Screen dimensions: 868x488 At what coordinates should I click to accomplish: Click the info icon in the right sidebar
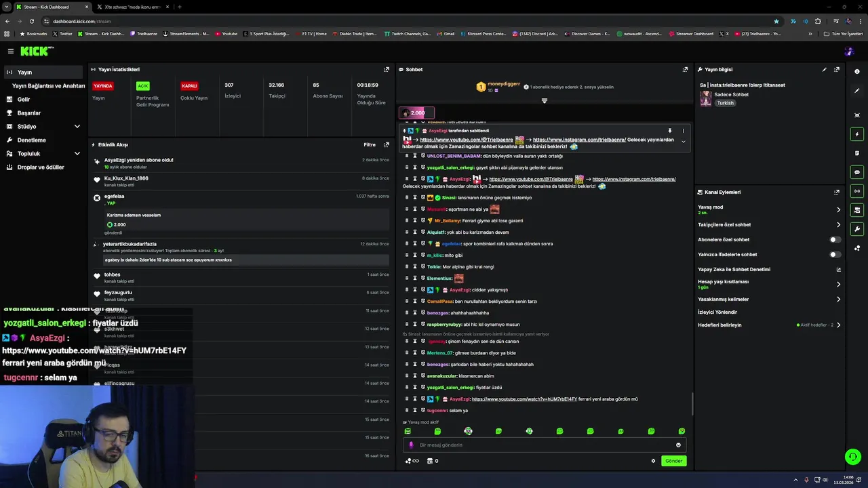[x=857, y=71]
